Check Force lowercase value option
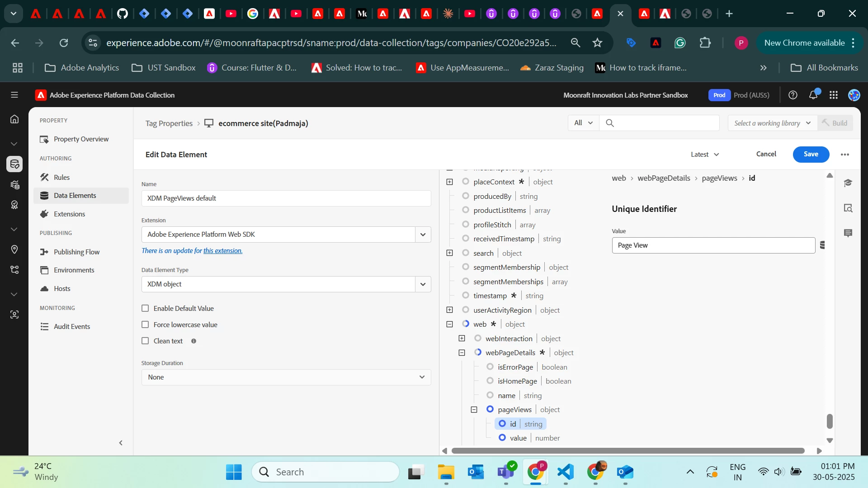Image resolution: width=868 pixels, height=488 pixels. pos(145,324)
